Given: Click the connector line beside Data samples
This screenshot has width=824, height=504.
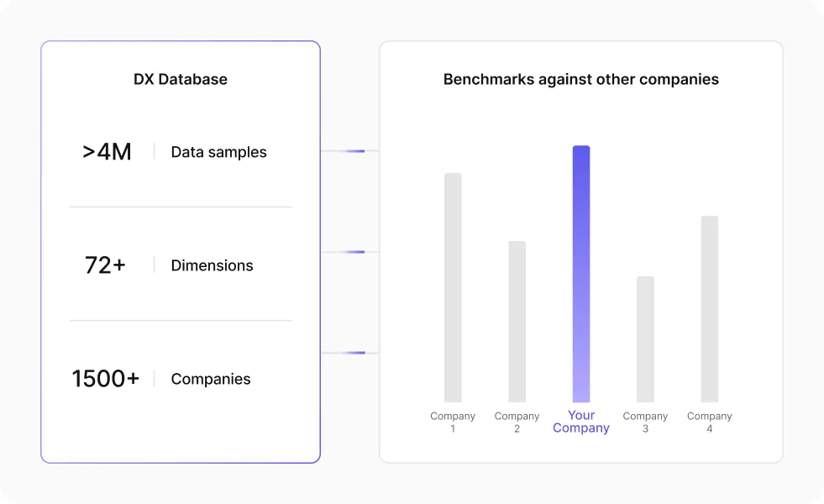Looking at the screenshot, I should (349, 151).
